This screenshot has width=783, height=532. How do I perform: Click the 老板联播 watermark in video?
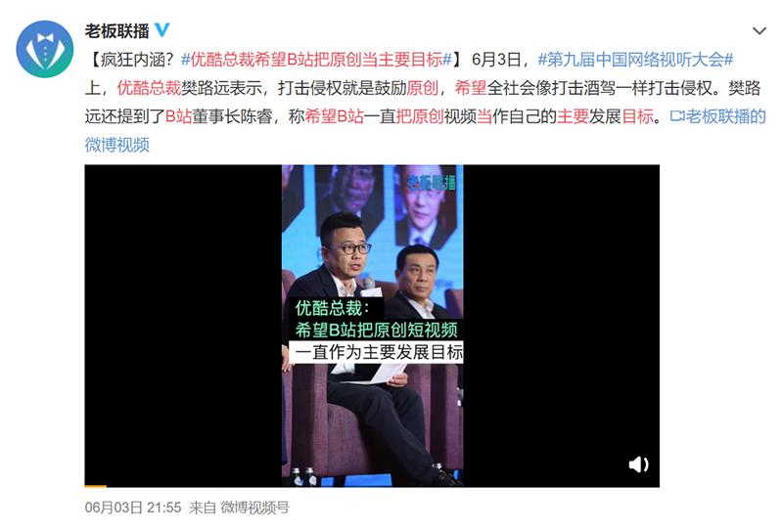tap(432, 182)
